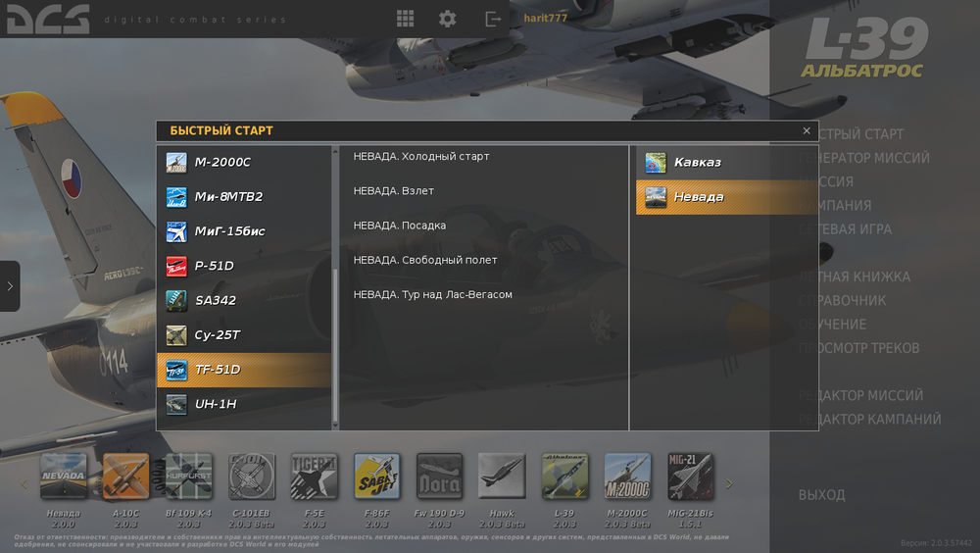
Task: Choose mission НЕВАДА. Посадка
Action: point(400,226)
